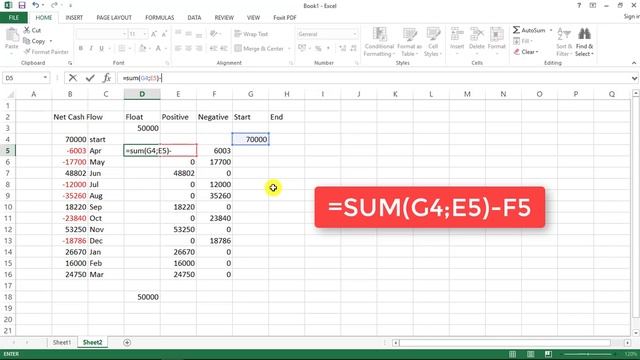Cancel formula entry with X button

73,78
